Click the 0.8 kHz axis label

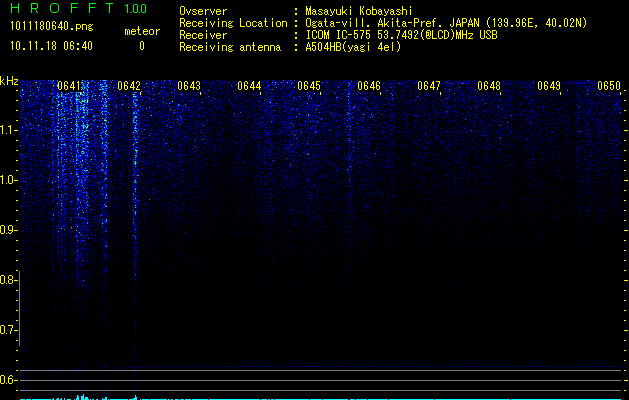9,280
